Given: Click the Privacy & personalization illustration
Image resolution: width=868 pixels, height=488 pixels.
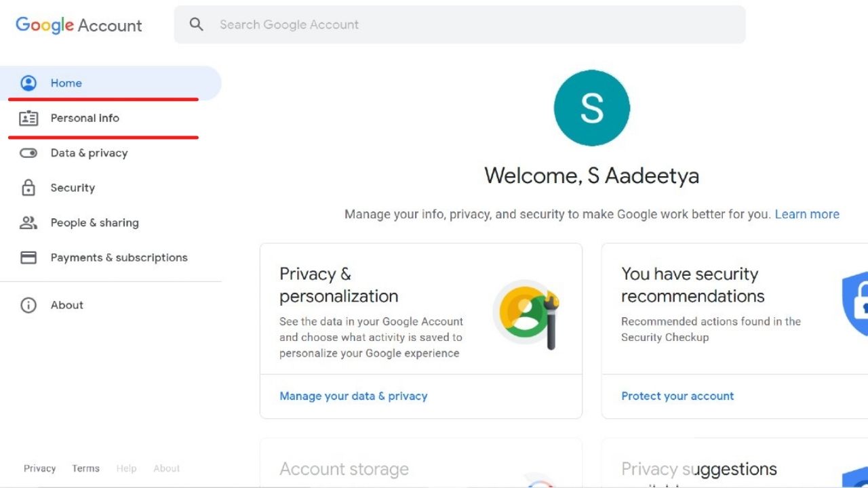Looking at the screenshot, I should 528,313.
